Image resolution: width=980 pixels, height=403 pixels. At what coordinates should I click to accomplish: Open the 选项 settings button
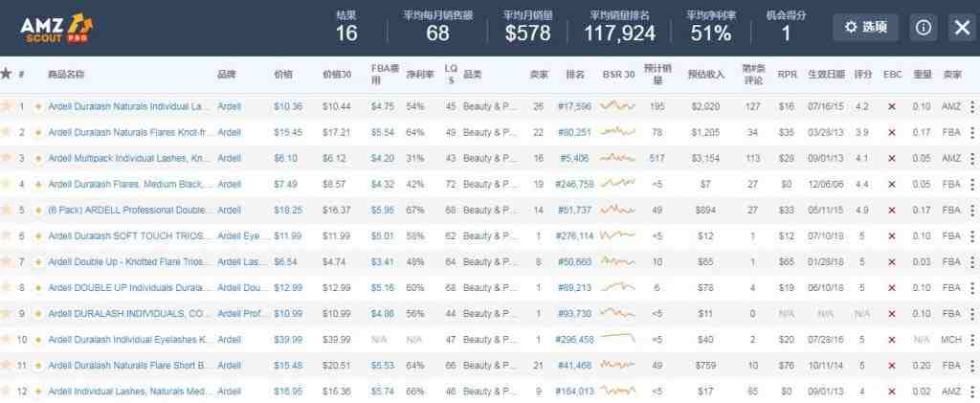pyautogui.click(x=865, y=28)
